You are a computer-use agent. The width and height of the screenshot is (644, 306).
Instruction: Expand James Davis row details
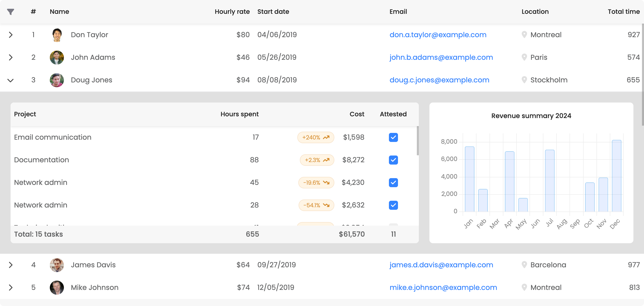11,265
